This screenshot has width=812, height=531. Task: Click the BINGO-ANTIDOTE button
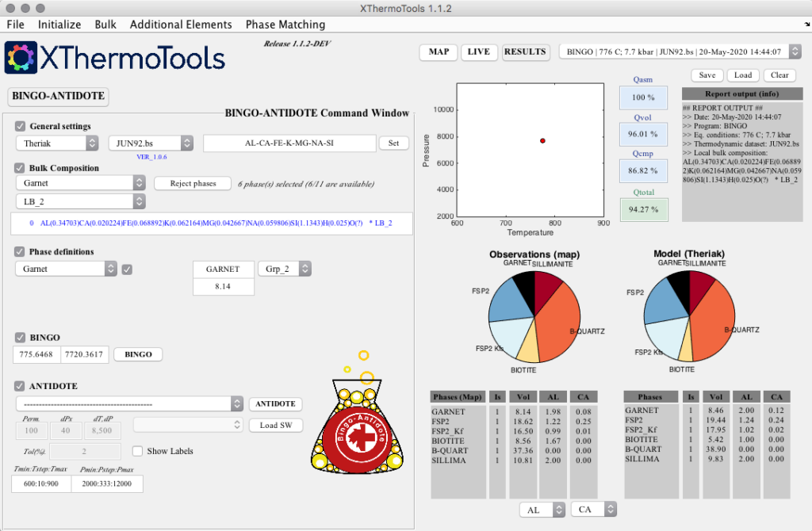click(x=58, y=96)
